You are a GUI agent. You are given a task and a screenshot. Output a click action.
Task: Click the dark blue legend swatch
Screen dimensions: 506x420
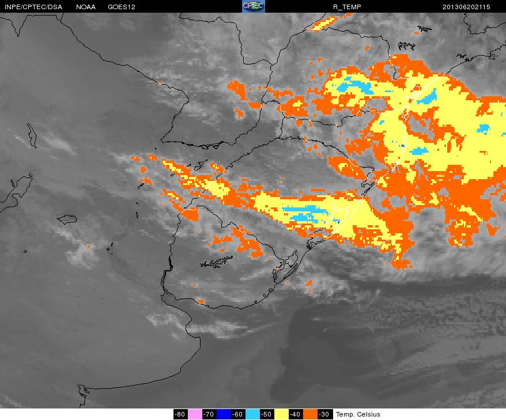(224, 414)
